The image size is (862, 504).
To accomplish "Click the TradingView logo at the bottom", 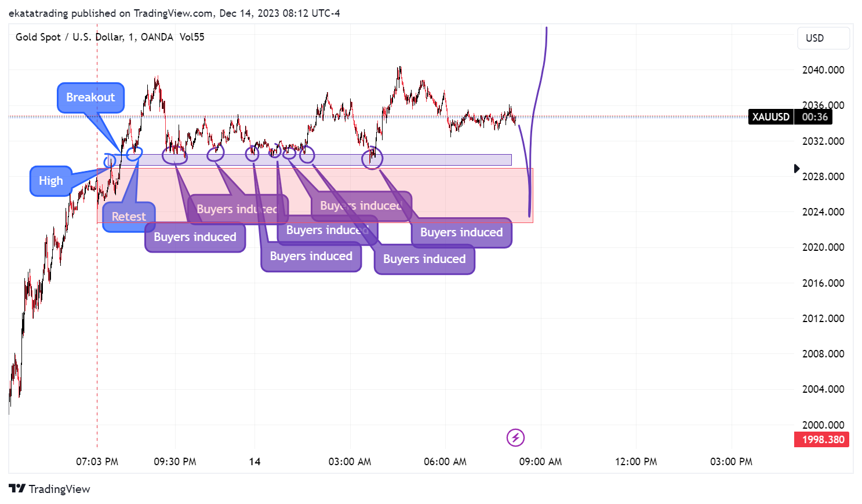I will (x=49, y=489).
